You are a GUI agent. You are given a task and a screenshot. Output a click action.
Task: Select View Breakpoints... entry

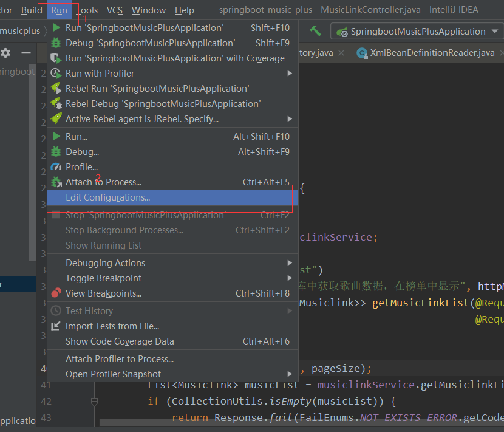172,293
